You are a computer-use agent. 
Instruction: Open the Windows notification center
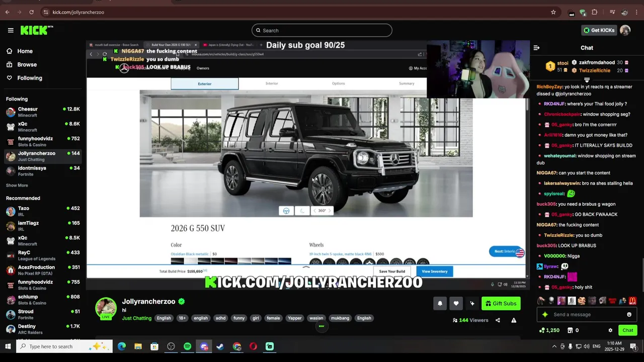coord(633,346)
